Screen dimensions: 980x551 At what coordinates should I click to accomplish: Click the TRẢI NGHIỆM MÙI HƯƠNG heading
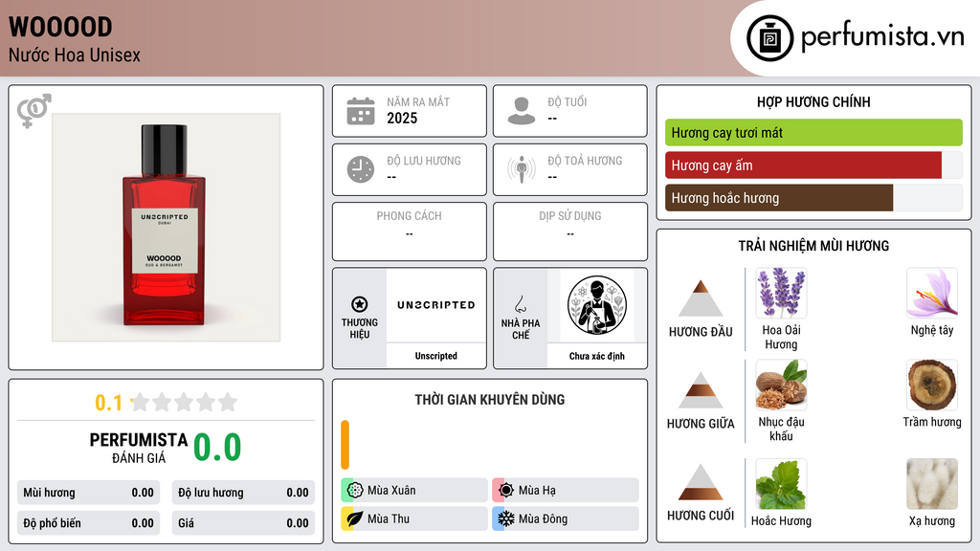(x=813, y=246)
